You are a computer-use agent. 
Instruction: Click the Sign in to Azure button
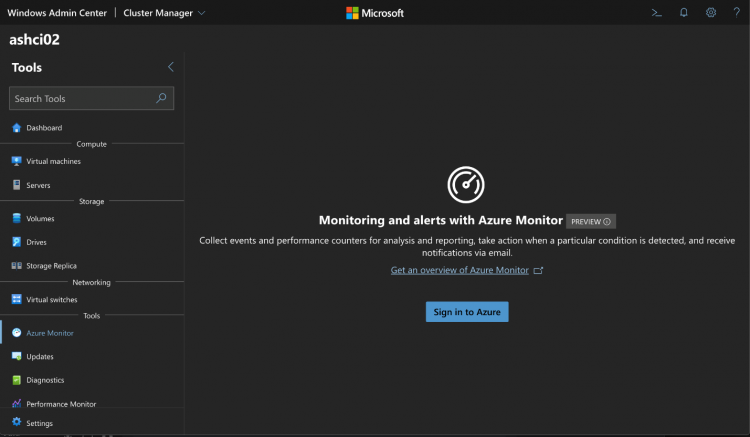point(467,312)
